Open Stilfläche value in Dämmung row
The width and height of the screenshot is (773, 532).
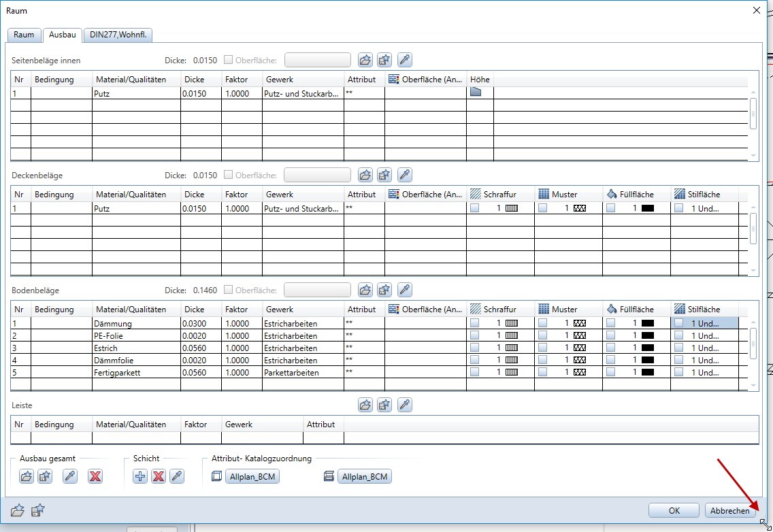pos(705,323)
